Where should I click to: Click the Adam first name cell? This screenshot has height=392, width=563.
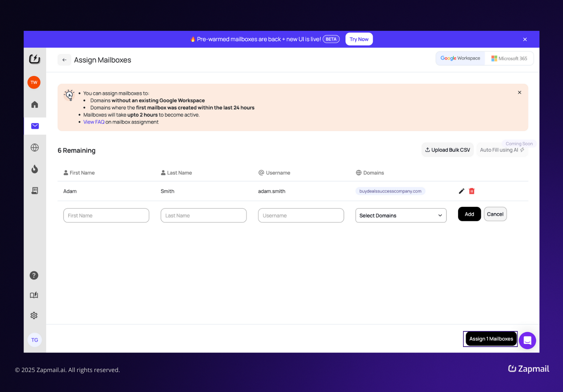tap(70, 191)
